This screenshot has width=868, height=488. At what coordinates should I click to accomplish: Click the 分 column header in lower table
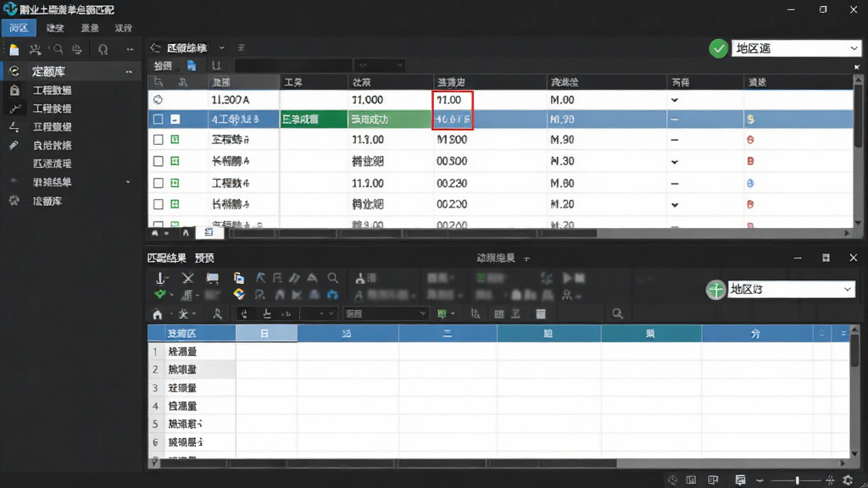coord(755,333)
